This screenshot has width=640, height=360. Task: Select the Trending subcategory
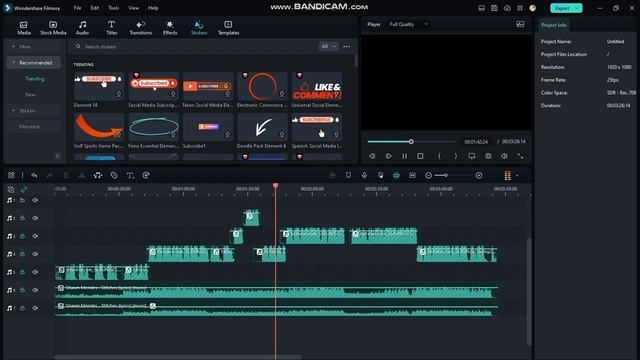click(35, 79)
